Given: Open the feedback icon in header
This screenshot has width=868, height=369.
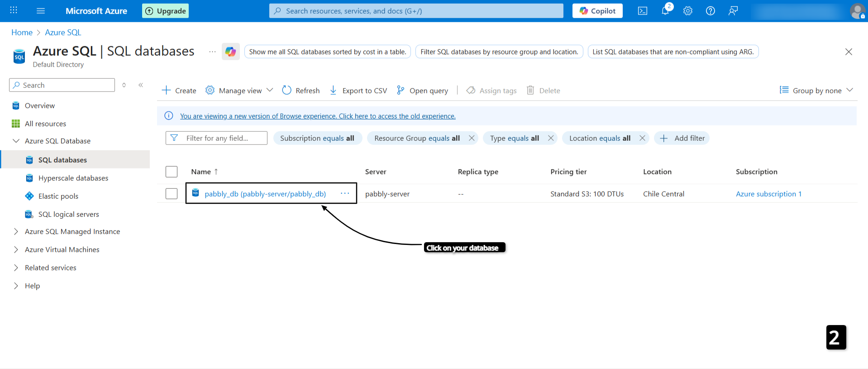Looking at the screenshot, I should (x=733, y=11).
